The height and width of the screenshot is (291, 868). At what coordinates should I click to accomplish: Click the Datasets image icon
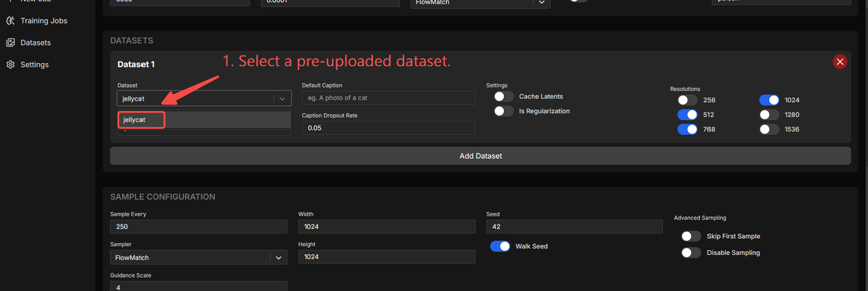(11, 42)
